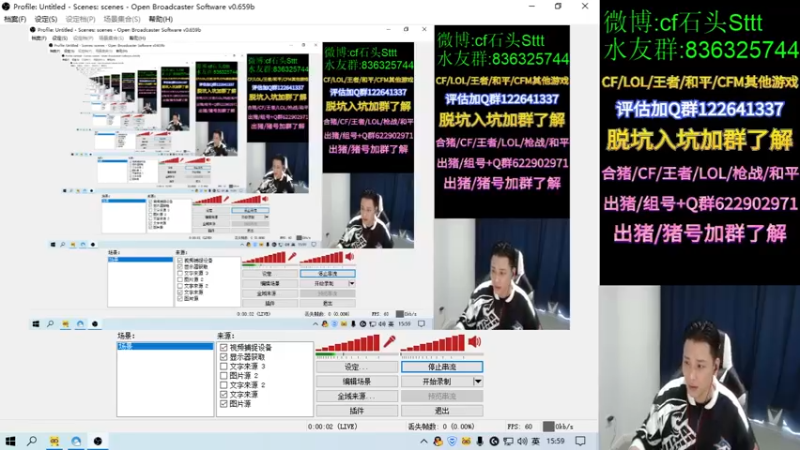800x450 pixels.
Task: Click the OBS logo in the title bar
Action: [6, 7]
